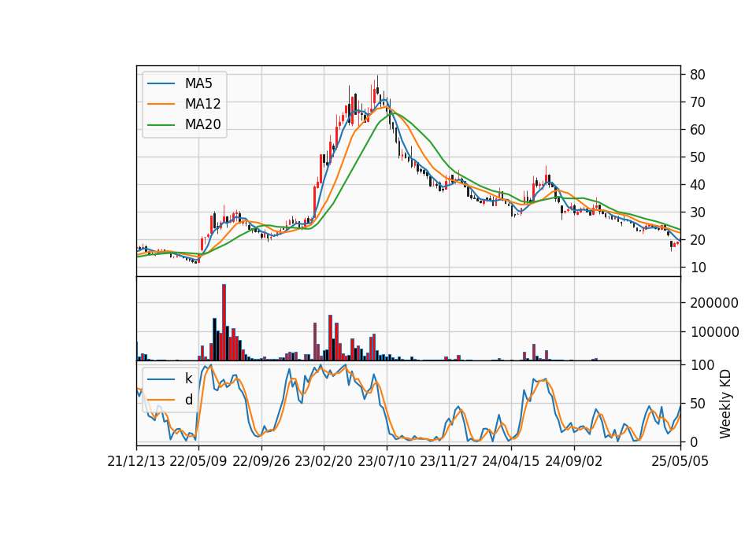The image size is (756, 543).
Task: Click the MA12 legend label
Action: [202, 104]
